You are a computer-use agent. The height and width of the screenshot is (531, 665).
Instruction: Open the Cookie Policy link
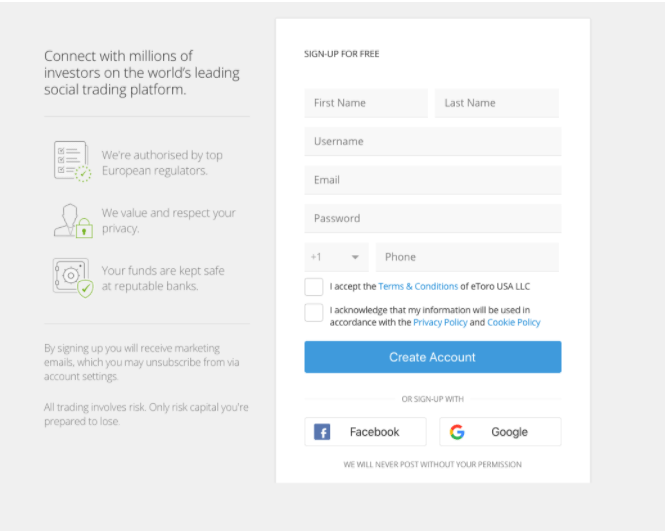pyautogui.click(x=513, y=323)
